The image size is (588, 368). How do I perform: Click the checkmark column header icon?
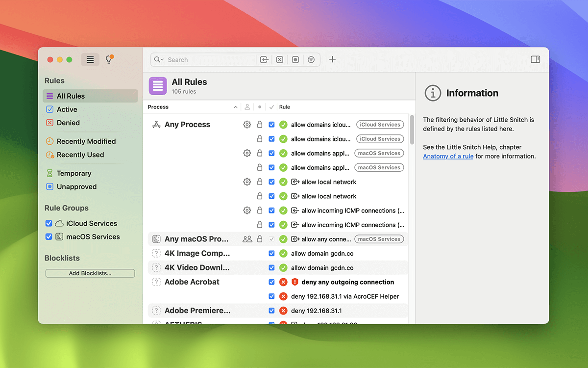point(271,107)
